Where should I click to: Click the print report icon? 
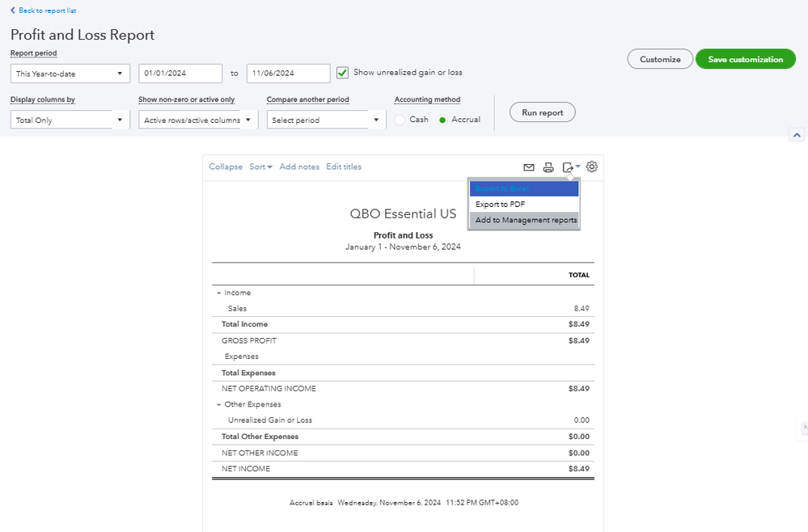click(x=548, y=167)
